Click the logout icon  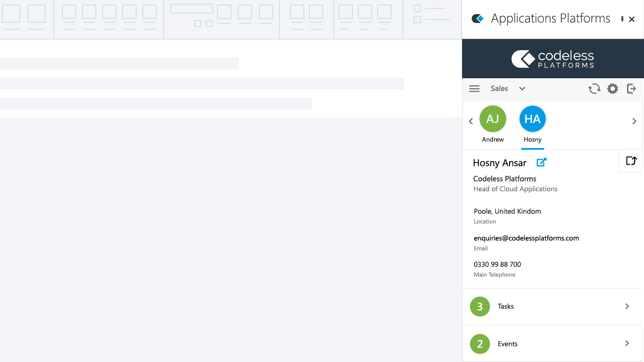(631, 89)
